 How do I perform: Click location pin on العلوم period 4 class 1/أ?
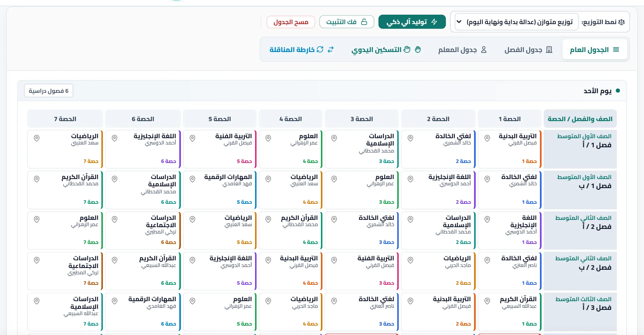pos(268,138)
